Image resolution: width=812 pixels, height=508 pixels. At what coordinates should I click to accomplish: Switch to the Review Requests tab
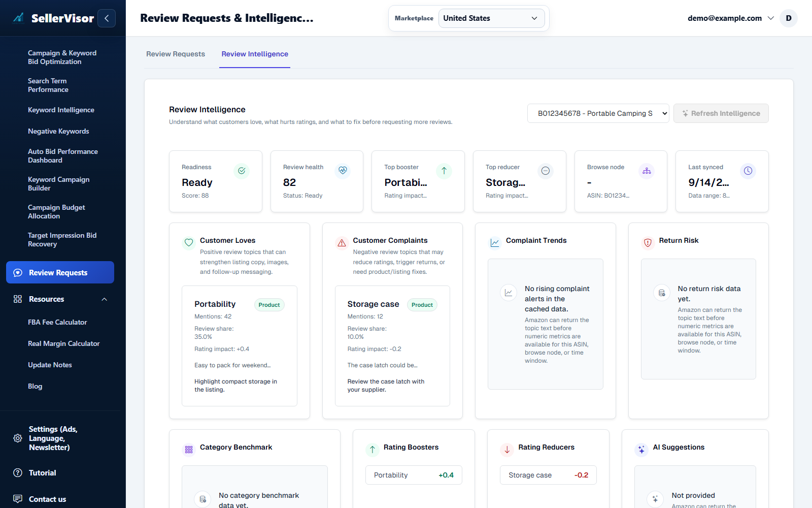click(x=176, y=54)
